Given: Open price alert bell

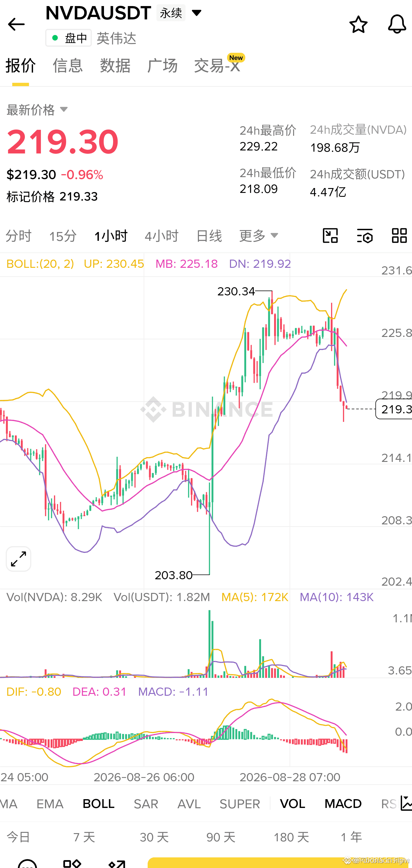Looking at the screenshot, I should click(397, 24).
